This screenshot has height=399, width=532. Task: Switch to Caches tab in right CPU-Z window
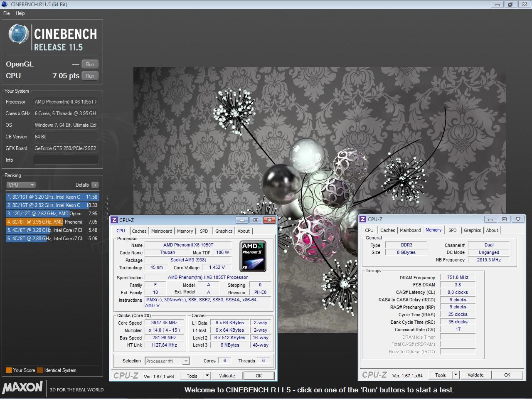388,230
